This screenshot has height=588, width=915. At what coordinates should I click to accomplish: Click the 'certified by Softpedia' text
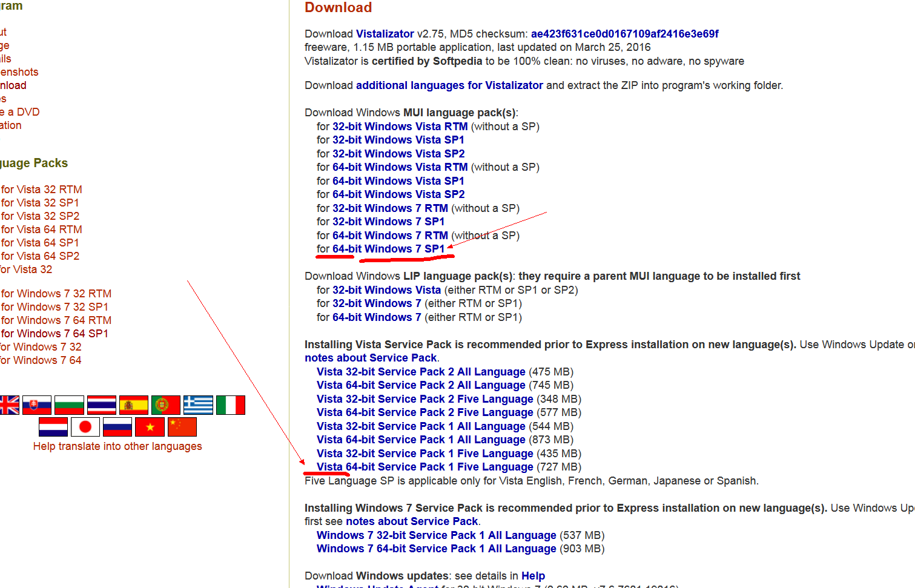[427, 61]
